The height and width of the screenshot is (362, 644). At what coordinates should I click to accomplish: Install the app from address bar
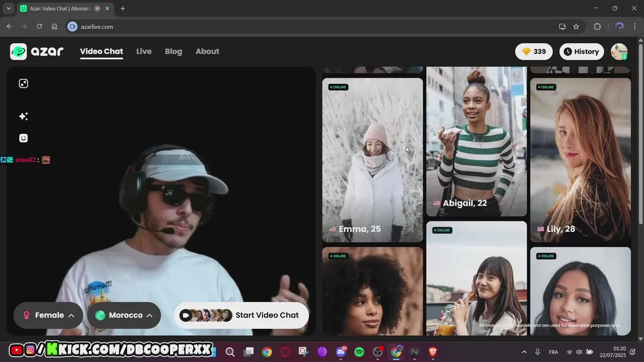(562, 27)
